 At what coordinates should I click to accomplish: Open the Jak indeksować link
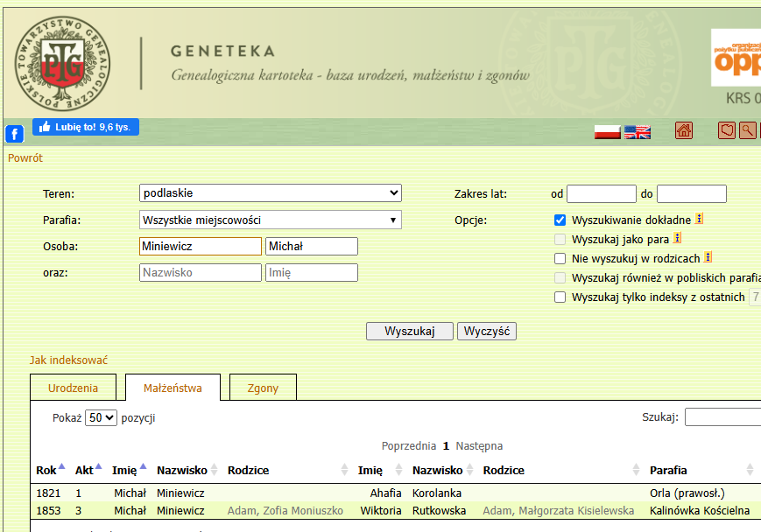point(68,360)
